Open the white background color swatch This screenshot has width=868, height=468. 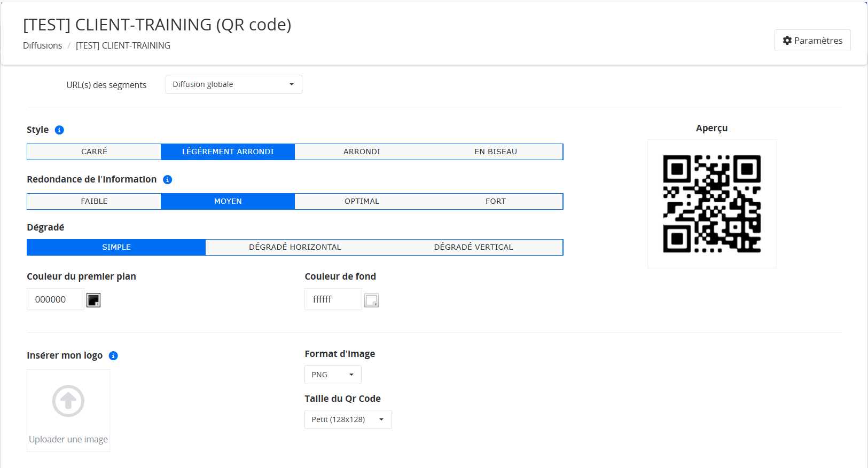tap(371, 300)
